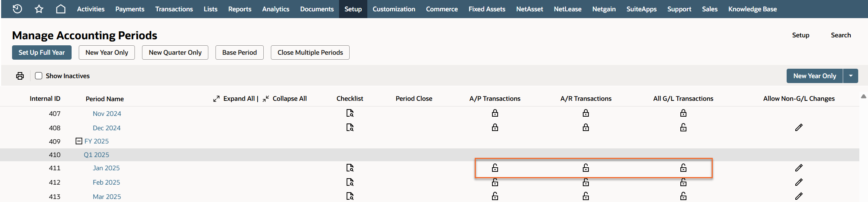Click the Set Up Full Year button
This screenshot has width=868, height=202.
coord(42,52)
